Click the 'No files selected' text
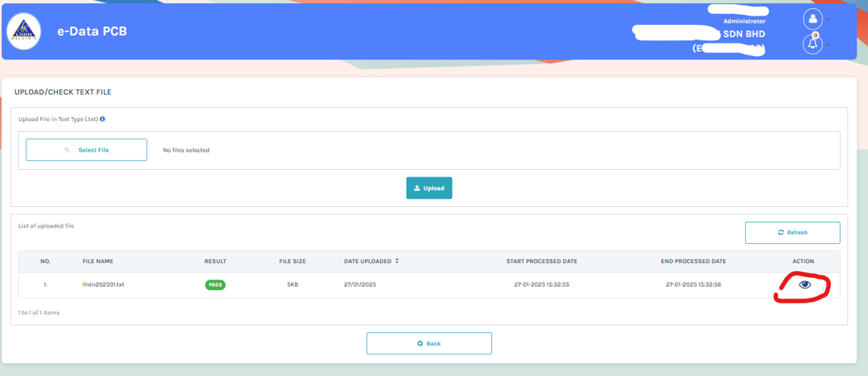868x376 pixels. coord(186,150)
